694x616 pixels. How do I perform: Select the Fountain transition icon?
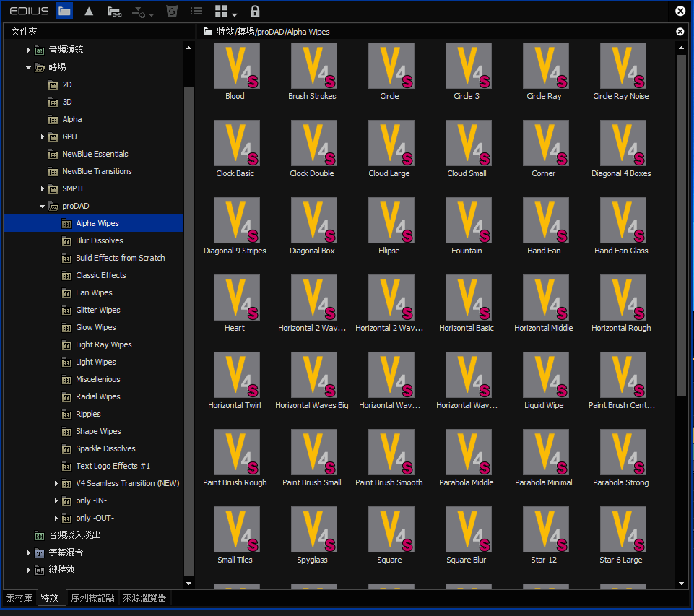tap(468, 220)
